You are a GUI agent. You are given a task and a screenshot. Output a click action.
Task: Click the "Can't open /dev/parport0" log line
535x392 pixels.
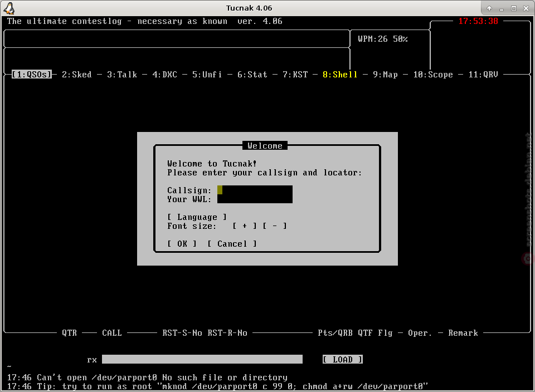pyautogui.click(x=147, y=378)
